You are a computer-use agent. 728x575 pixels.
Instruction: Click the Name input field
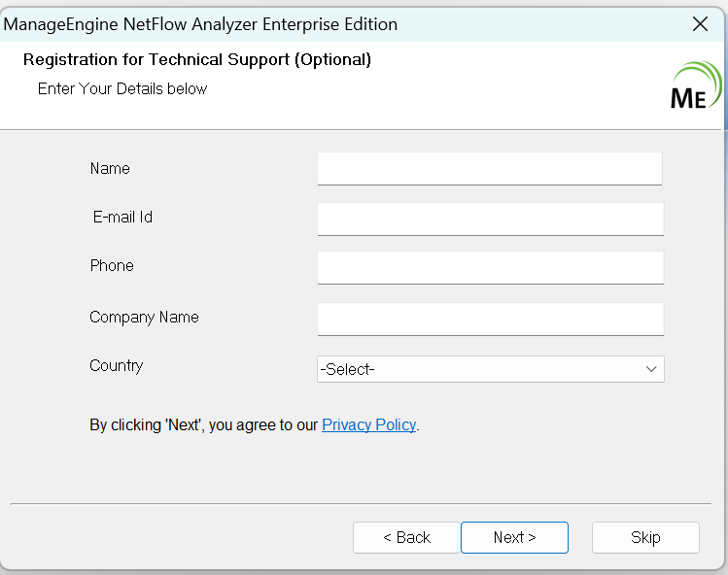(x=489, y=168)
